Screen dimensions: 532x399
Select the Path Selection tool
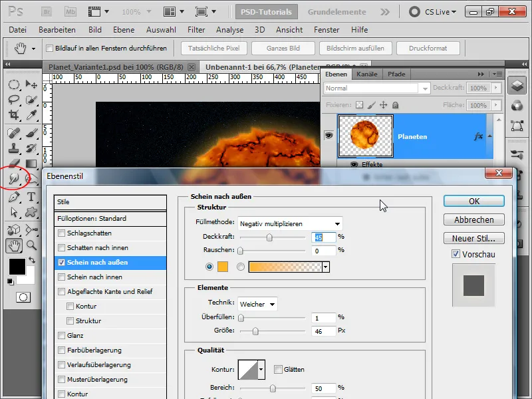[13, 212]
